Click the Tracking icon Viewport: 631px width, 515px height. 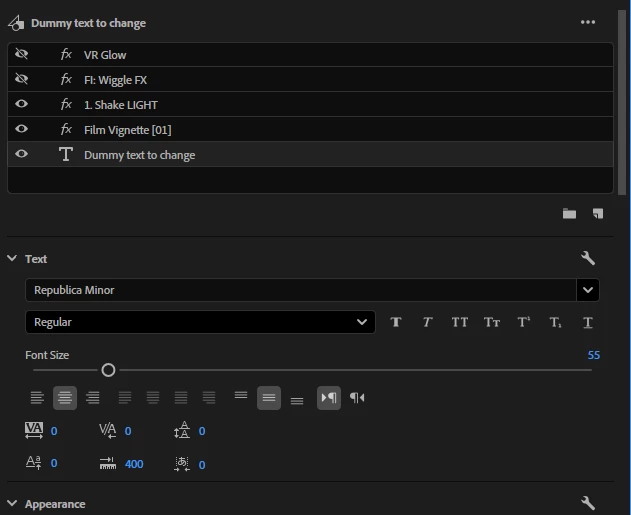click(34, 431)
